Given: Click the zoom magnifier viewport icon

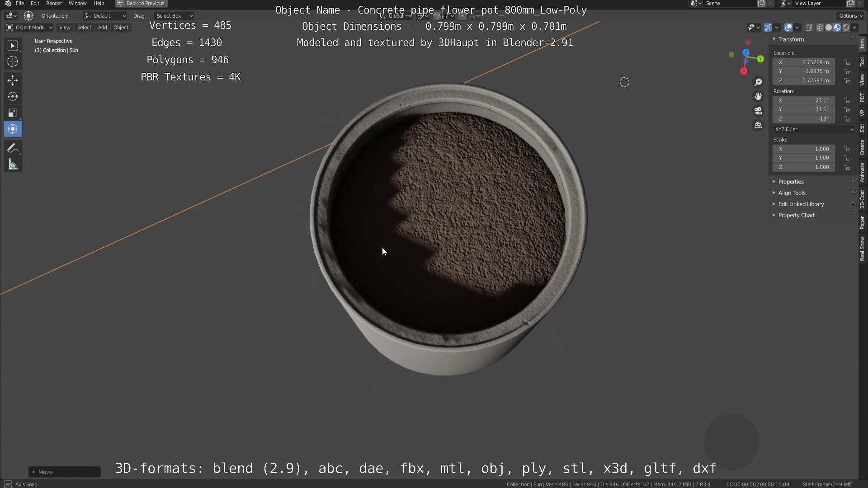Looking at the screenshot, I should pyautogui.click(x=758, y=82).
